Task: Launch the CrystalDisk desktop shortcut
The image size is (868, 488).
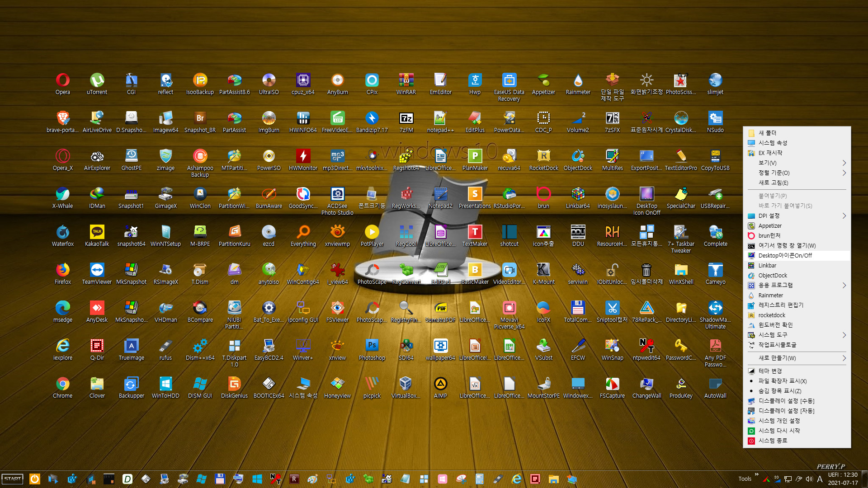Action: pyautogui.click(x=681, y=122)
